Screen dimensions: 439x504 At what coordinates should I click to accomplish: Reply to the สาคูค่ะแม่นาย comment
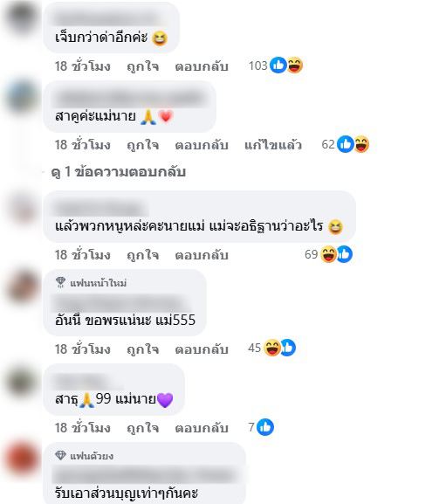202,145
